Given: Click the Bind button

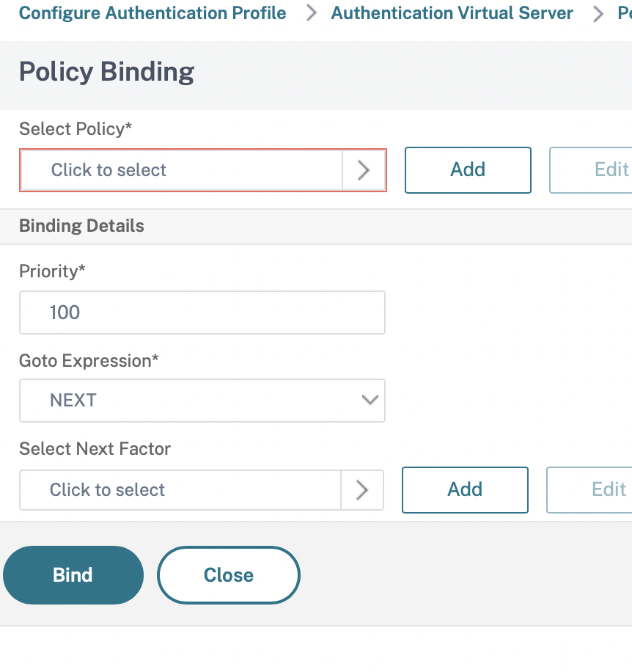Looking at the screenshot, I should (73, 575).
